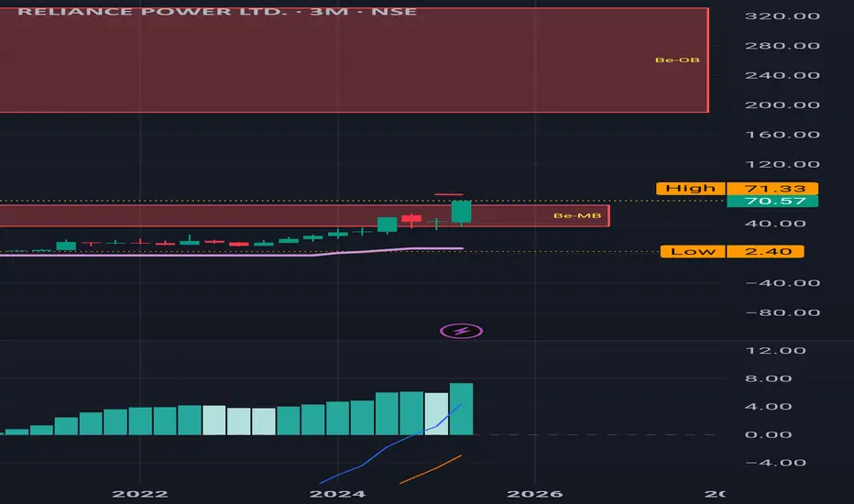Click the tallest green histogram bar
Viewport: 854px width, 504px height.
[461, 410]
